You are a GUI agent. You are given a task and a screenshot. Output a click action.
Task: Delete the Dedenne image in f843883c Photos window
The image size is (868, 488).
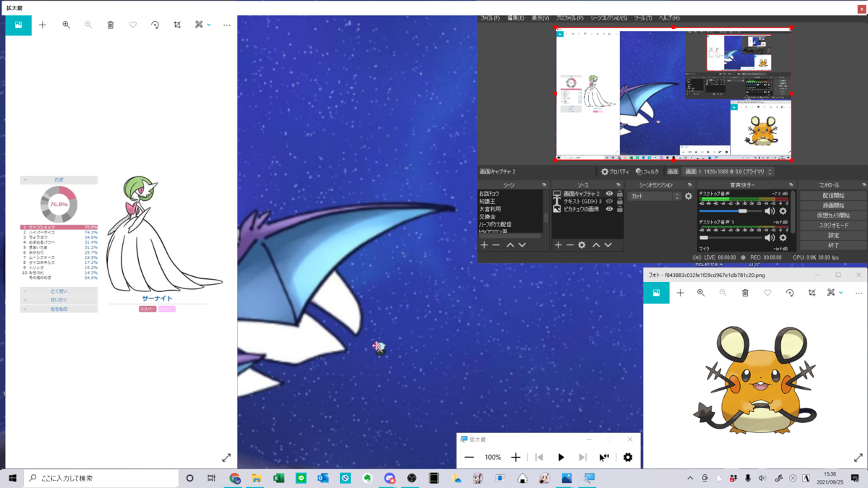tap(745, 293)
